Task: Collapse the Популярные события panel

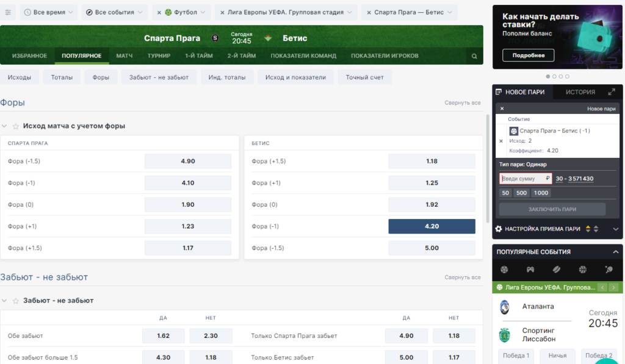Action: coord(615,252)
